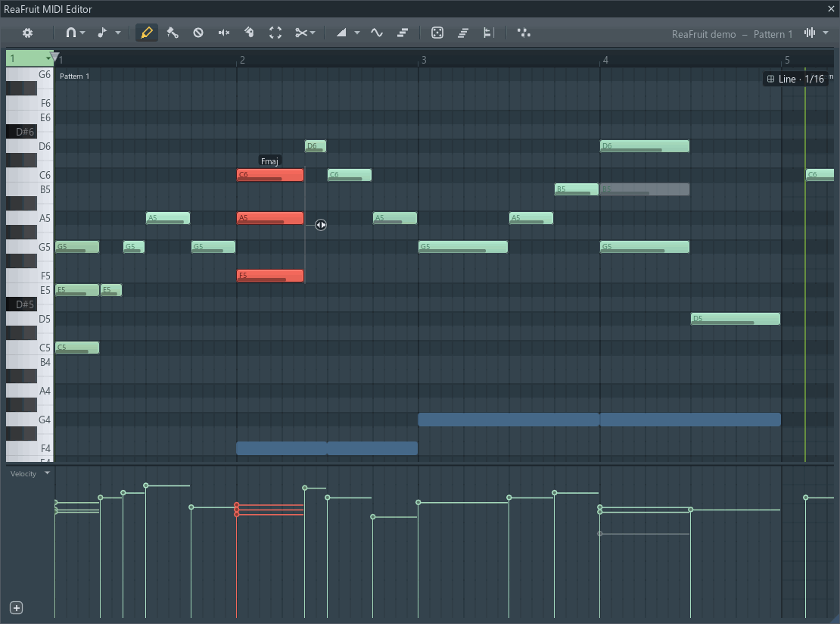
Task: Expand the note stamp dropdown arrow
Action: [118, 33]
